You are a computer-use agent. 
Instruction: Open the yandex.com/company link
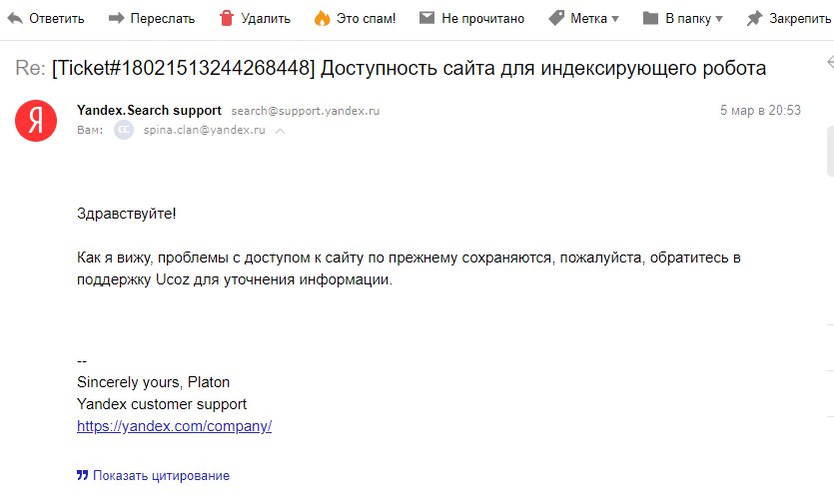174,426
